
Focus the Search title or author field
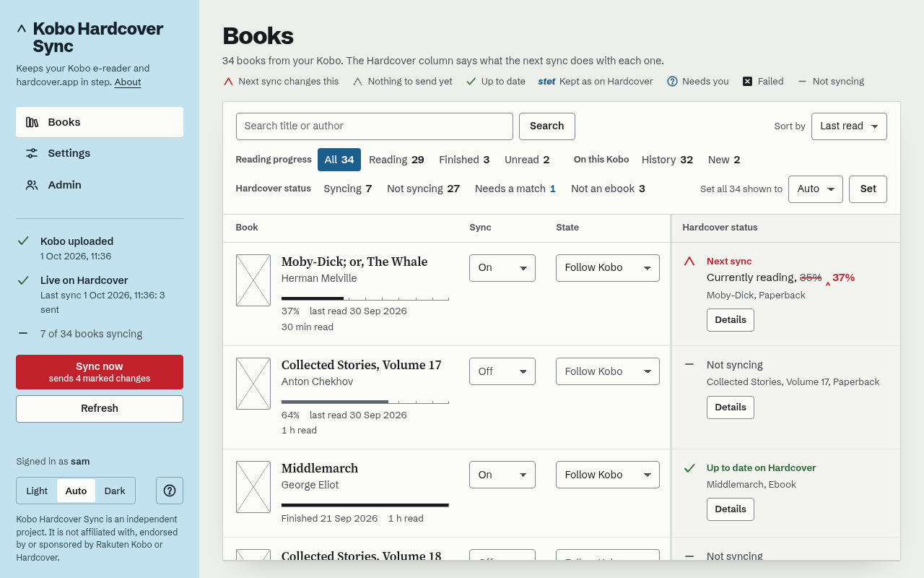[375, 126]
